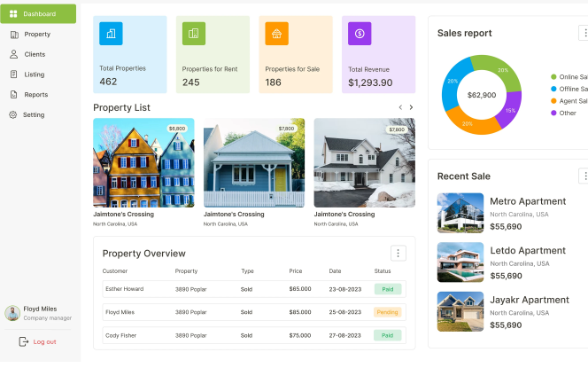
Task: Click the purple 15% chart segment
Action: (510, 109)
